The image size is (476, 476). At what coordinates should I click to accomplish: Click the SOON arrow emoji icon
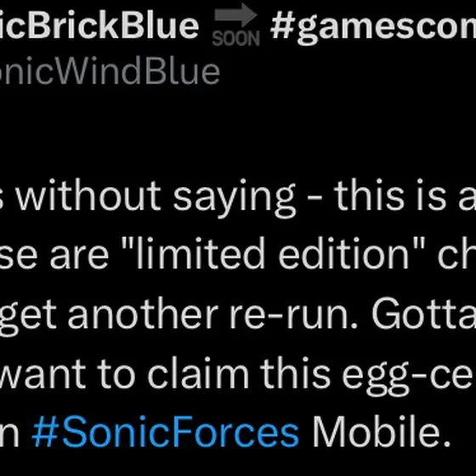pos(236,25)
